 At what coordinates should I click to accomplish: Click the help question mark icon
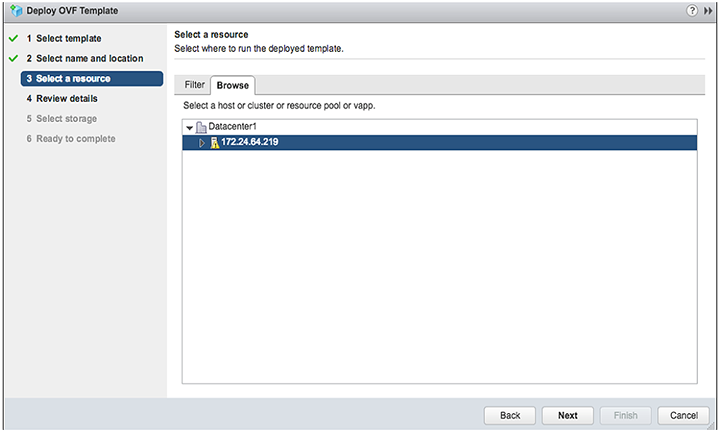[692, 11]
